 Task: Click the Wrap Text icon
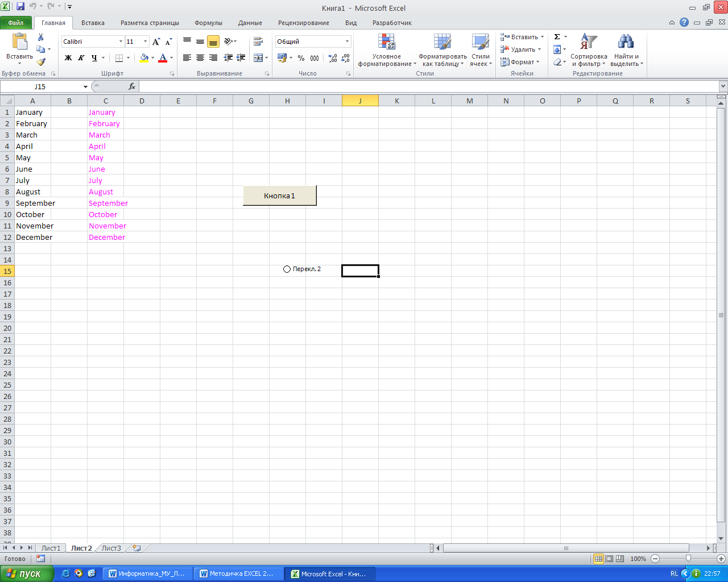point(258,41)
